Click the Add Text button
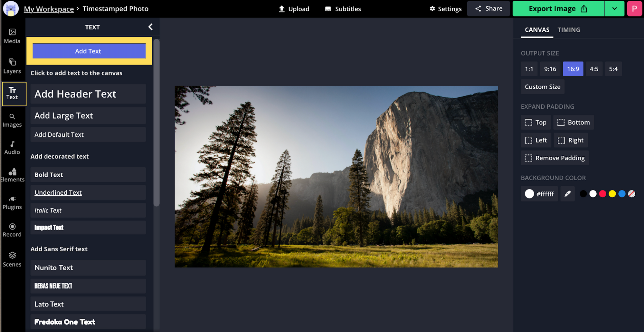The image size is (644, 332). [89, 51]
